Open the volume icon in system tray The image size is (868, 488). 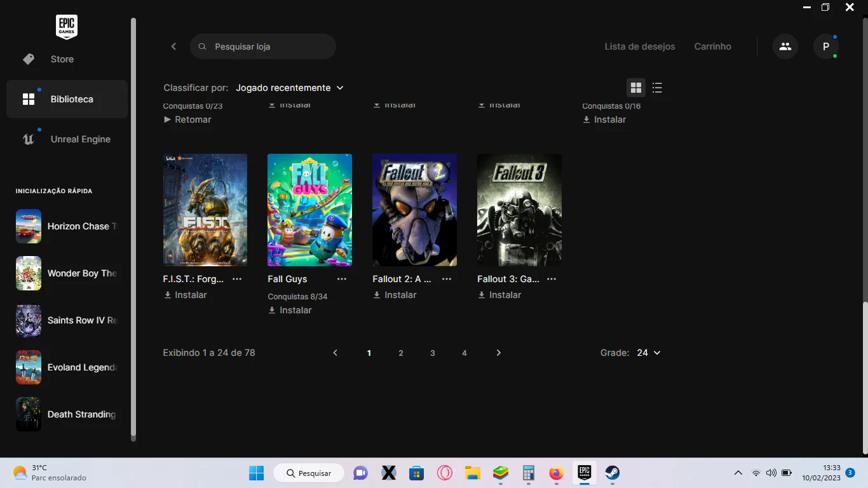pyautogui.click(x=771, y=473)
